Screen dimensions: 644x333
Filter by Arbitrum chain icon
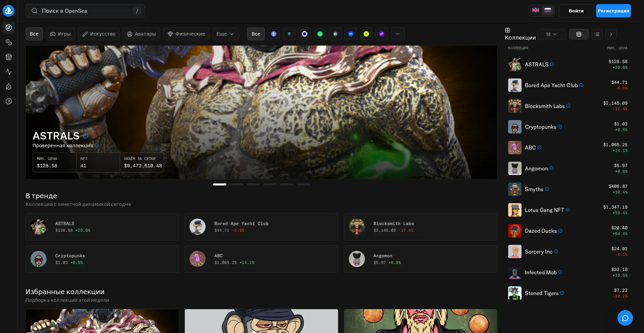[335, 34]
